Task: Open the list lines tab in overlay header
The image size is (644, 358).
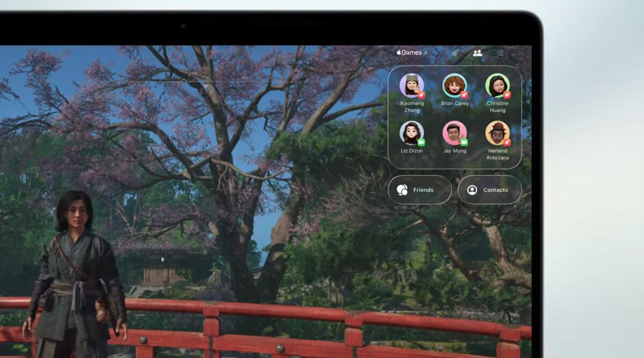Action: [500, 53]
